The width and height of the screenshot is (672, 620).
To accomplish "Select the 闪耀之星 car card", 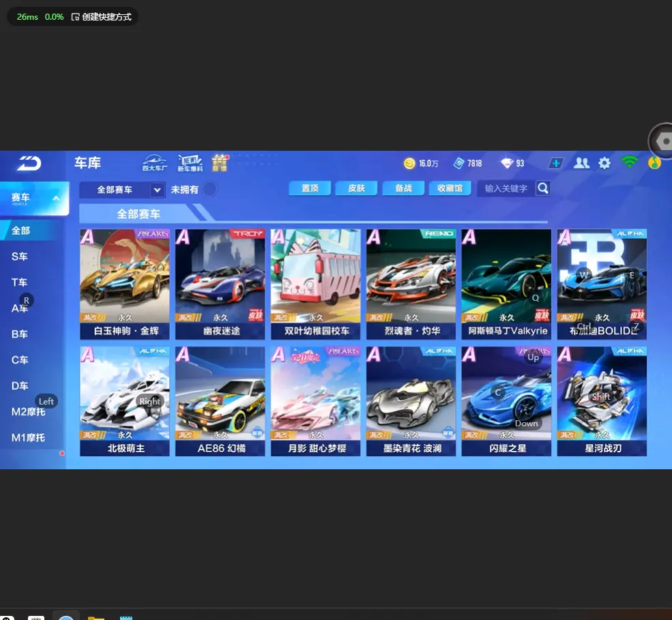I will [506, 402].
